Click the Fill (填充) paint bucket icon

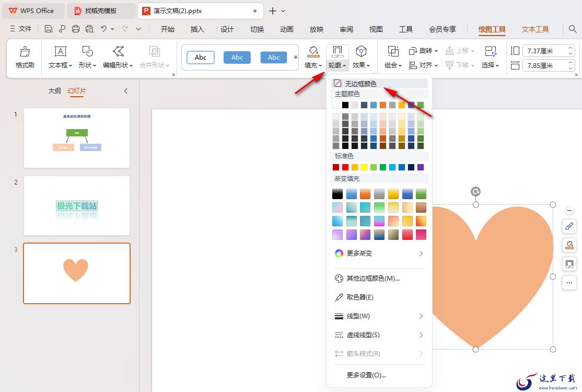point(313,51)
